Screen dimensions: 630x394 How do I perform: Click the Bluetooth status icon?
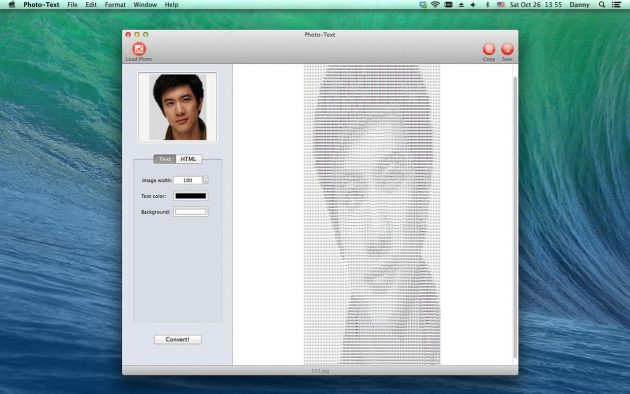(487, 5)
